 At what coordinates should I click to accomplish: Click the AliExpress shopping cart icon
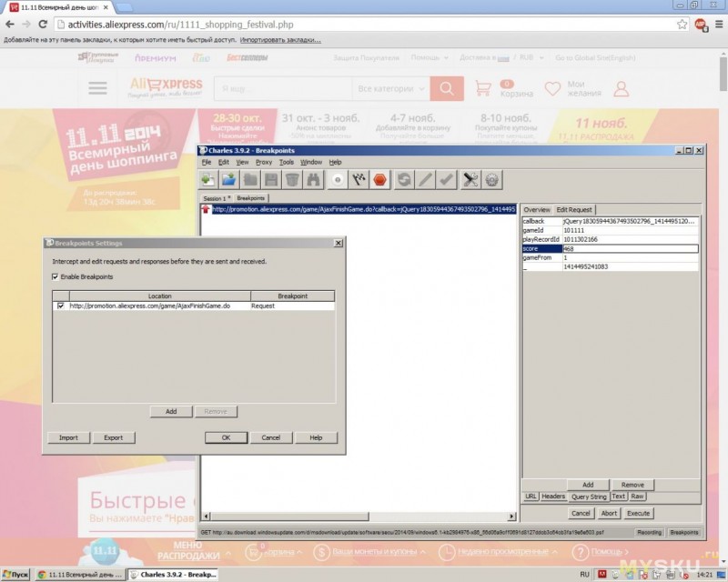[x=483, y=88]
